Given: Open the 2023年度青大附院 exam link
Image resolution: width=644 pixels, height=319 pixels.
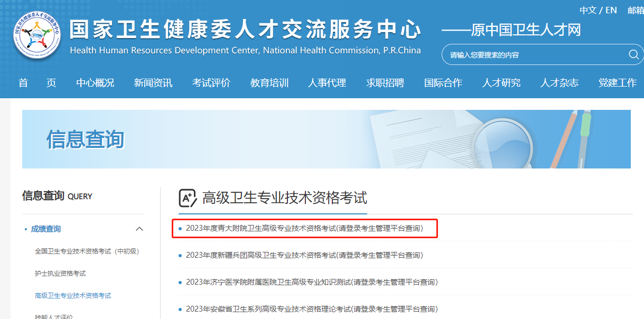Looking at the screenshot, I should [x=304, y=229].
